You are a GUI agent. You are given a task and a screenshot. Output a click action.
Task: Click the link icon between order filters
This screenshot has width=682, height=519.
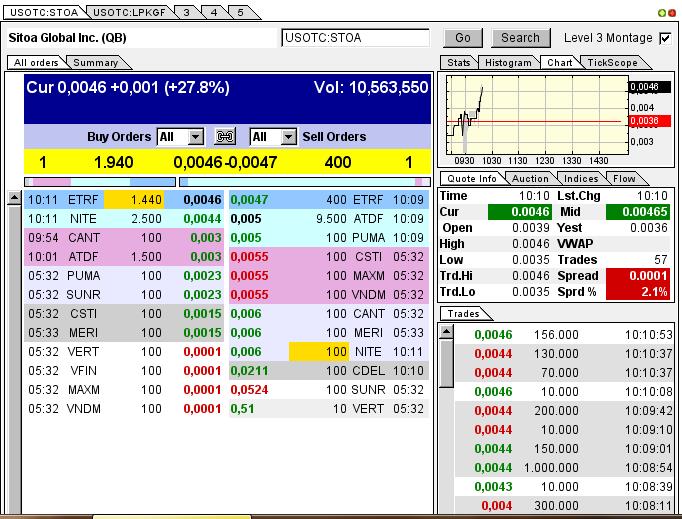click(226, 137)
